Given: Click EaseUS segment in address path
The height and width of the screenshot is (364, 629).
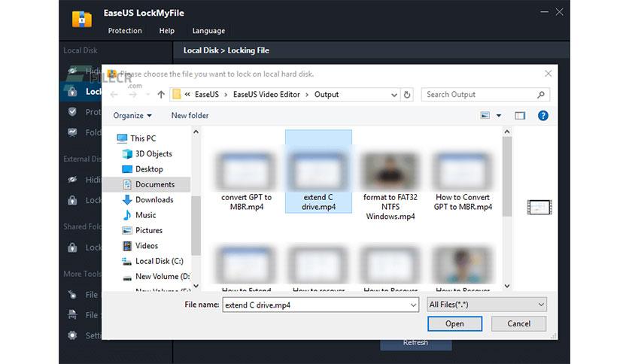Looking at the screenshot, I should click(x=207, y=95).
